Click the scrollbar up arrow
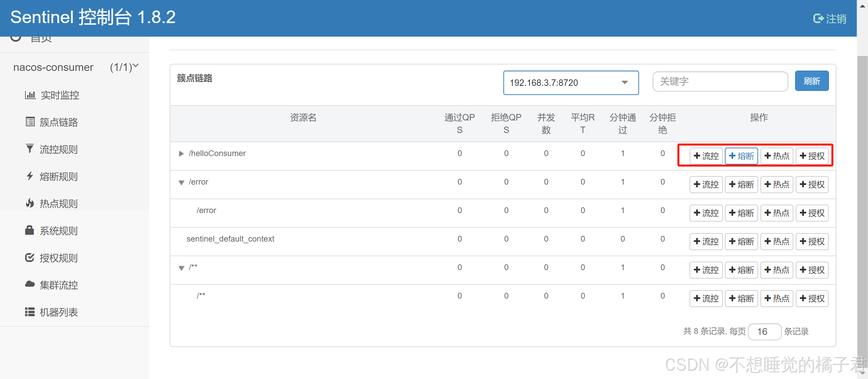Viewport: 868px width, 379px height. point(862,5)
